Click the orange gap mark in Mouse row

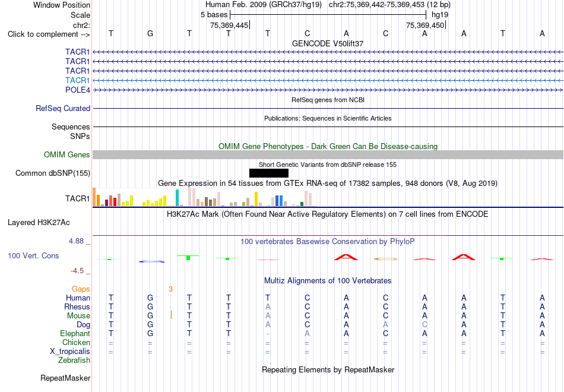point(171,315)
